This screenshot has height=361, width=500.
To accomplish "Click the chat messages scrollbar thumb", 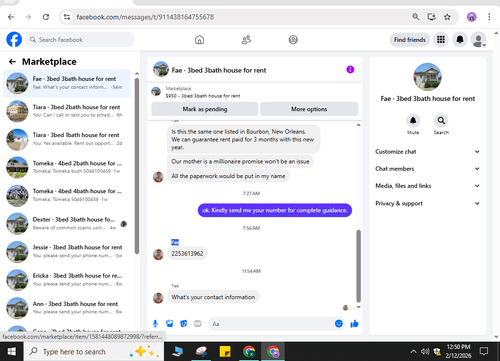I will (x=359, y=266).
